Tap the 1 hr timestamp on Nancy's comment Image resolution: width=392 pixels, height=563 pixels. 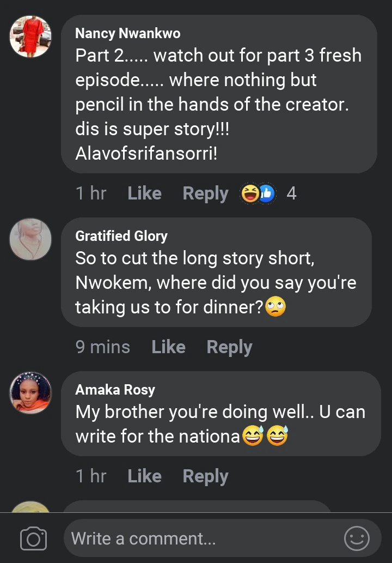click(x=90, y=193)
